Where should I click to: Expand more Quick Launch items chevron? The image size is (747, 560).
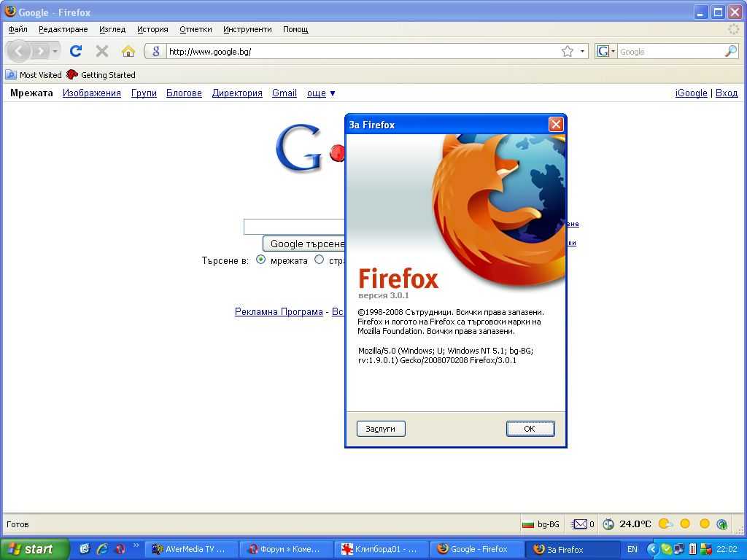point(136,545)
